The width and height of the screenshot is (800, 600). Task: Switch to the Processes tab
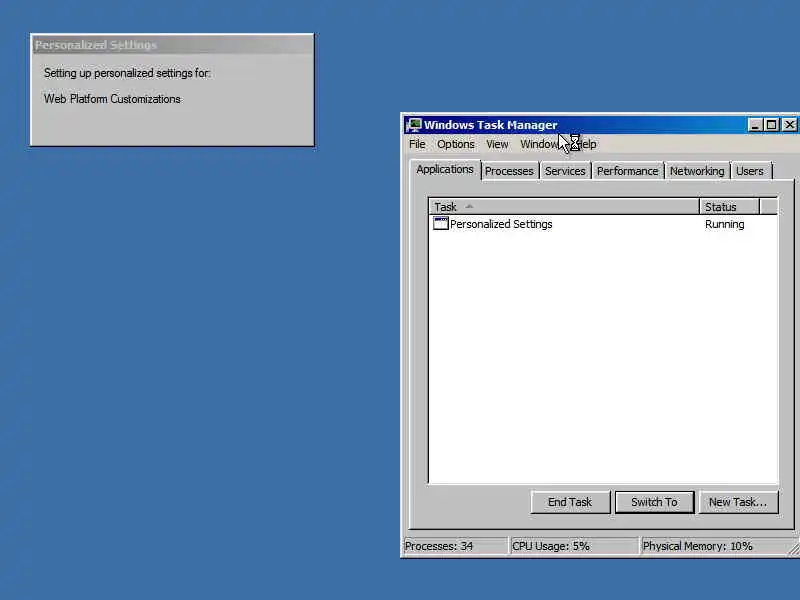click(509, 171)
